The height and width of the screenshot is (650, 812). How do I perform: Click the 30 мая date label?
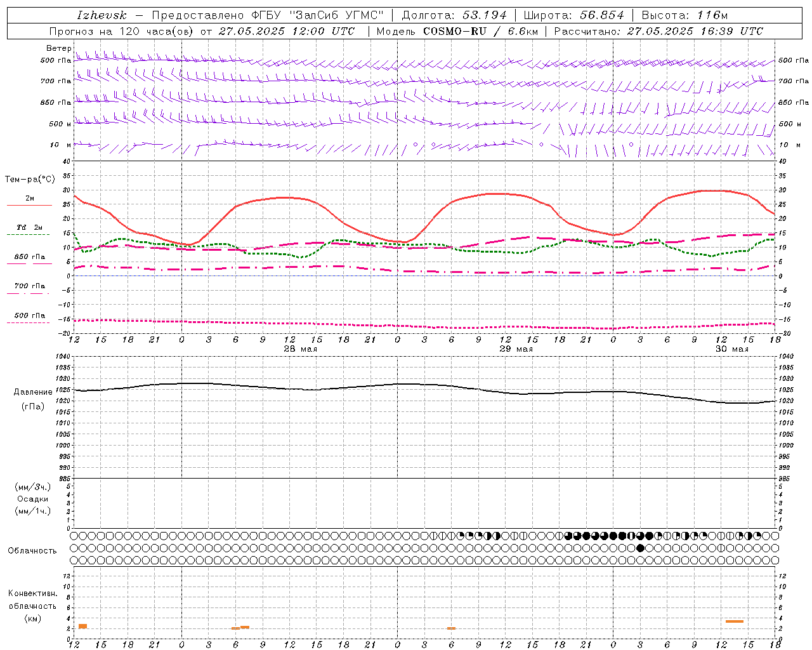[x=732, y=349]
